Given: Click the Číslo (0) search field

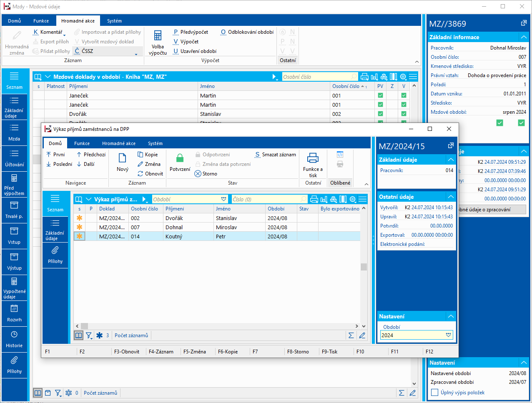Looking at the screenshot, I should tap(269, 199).
